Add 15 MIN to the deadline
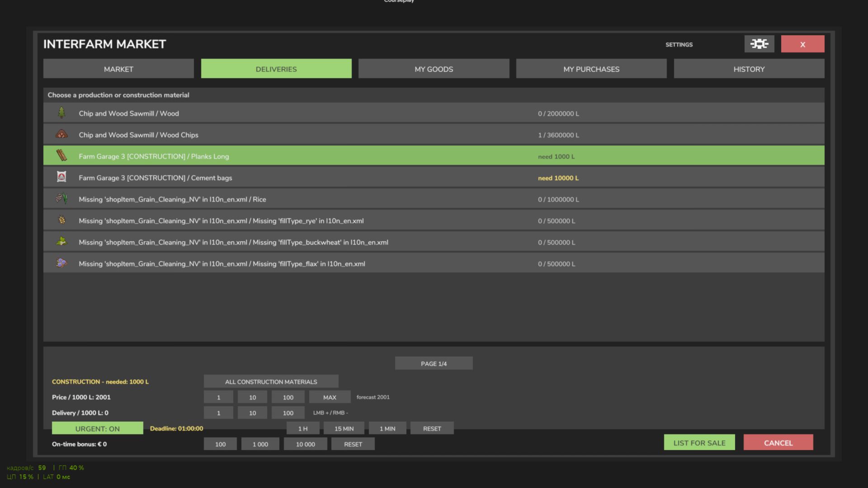The image size is (868, 488). point(344,428)
